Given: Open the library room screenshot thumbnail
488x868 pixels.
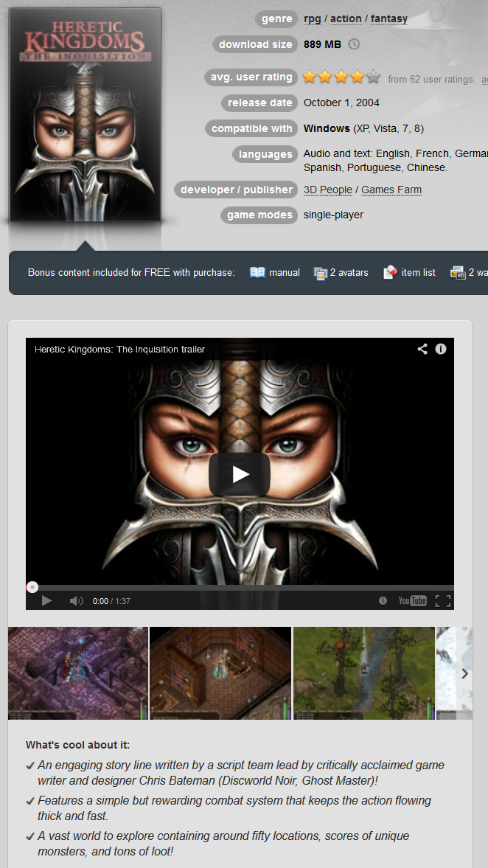Looking at the screenshot, I should coord(220,673).
